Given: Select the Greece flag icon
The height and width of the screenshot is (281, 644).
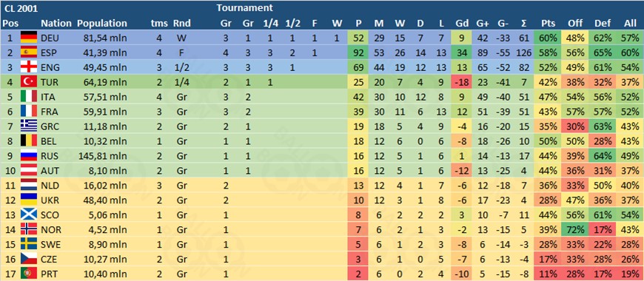Looking at the screenshot, I should point(29,126).
